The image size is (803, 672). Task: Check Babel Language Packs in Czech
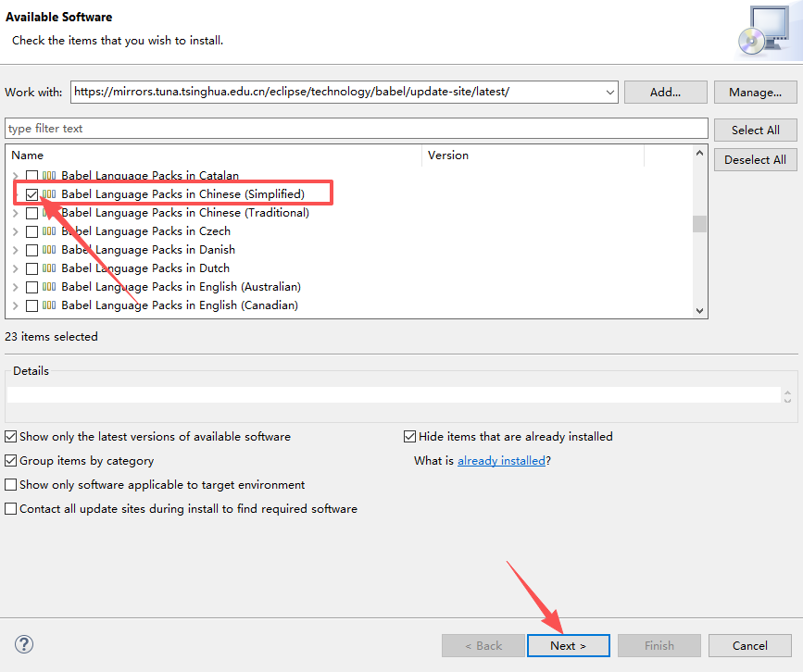click(x=31, y=231)
